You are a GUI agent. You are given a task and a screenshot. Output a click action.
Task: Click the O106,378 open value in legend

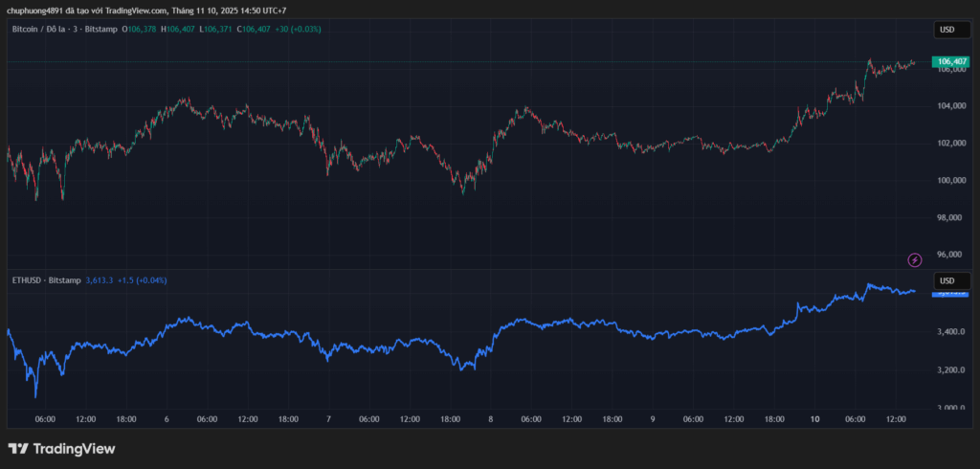[139, 30]
